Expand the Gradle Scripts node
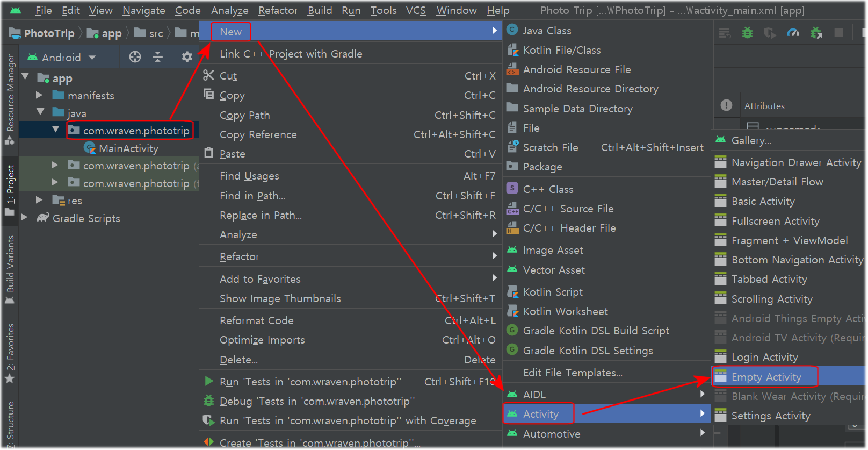Screen dimensions: 868x450 pos(24,217)
